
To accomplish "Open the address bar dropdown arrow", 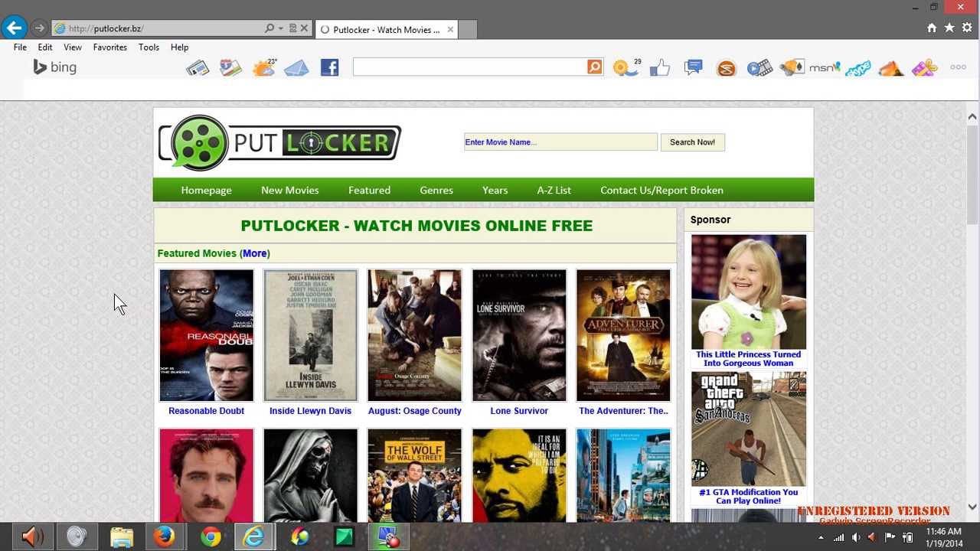I will pos(281,28).
